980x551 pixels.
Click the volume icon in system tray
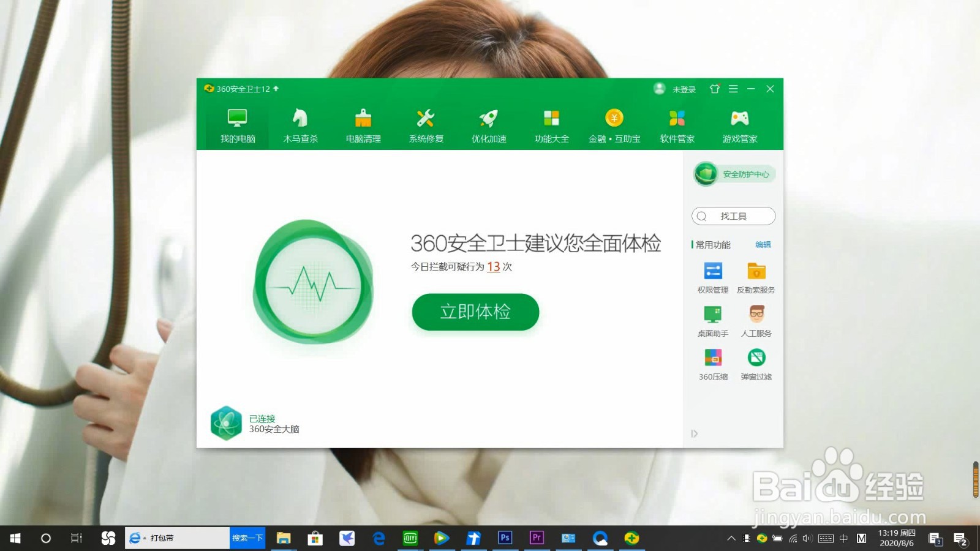(x=807, y=539)
